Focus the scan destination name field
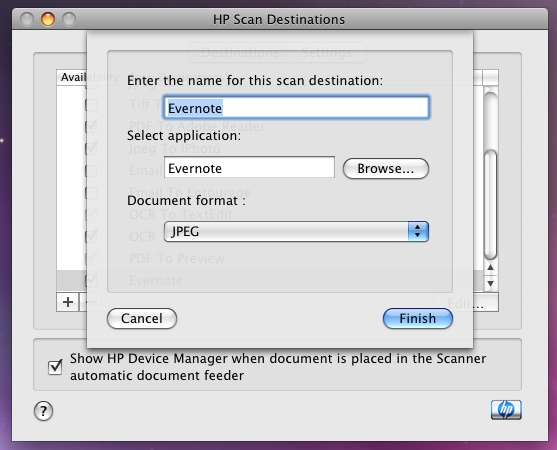The image size is (557, 450). click(x=296, y=107)
